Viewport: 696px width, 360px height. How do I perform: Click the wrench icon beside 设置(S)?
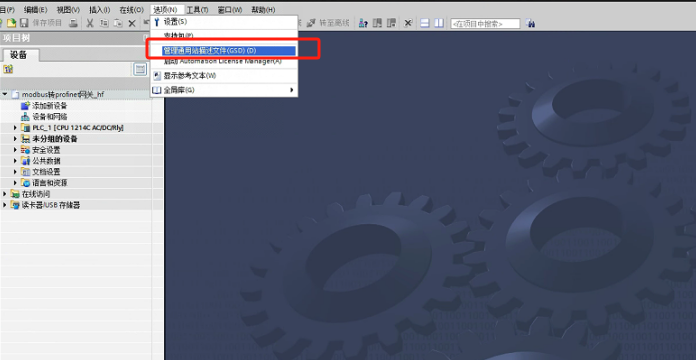pos(157,22)
